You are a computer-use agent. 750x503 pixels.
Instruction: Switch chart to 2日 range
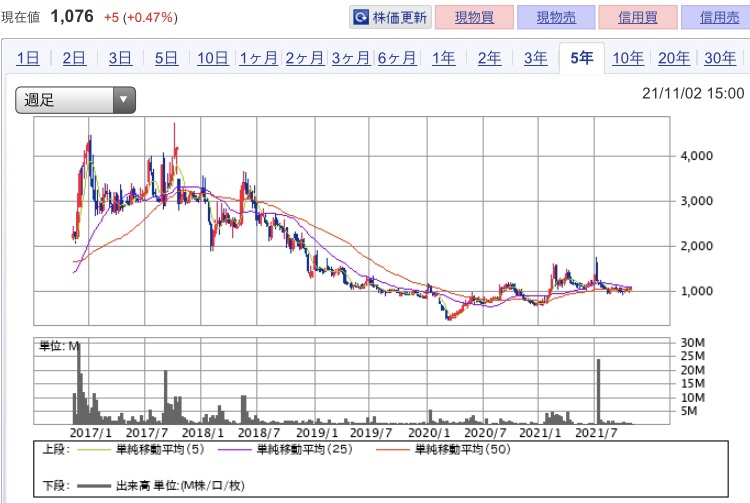pos(74,58)
